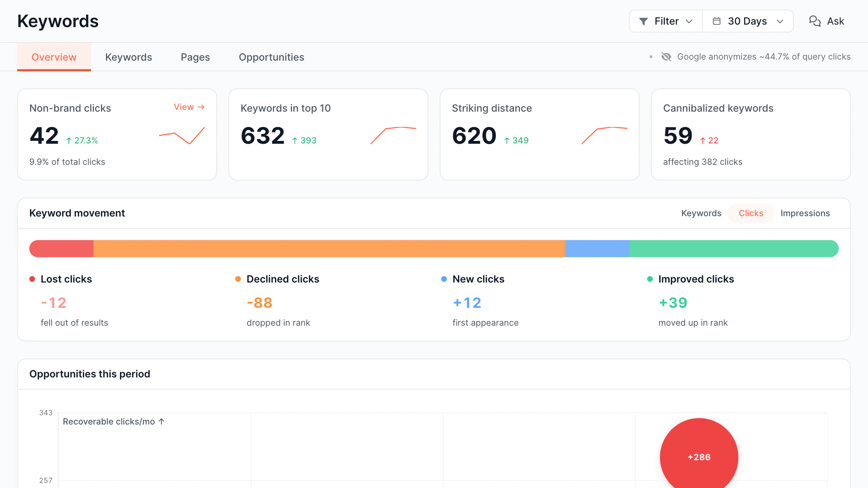
Task: Click the red lost-clicks bar segment
Action: click(61, 249)
